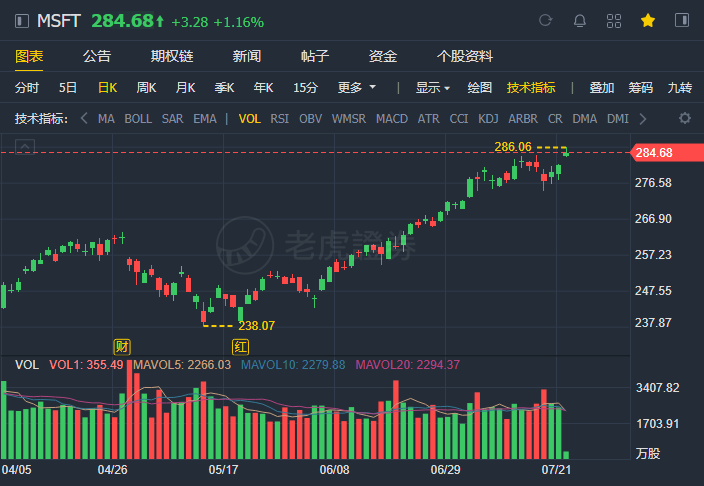
Task: Click the 红 dividend marker
Action: pyautogui.click(x=240, y=347)
